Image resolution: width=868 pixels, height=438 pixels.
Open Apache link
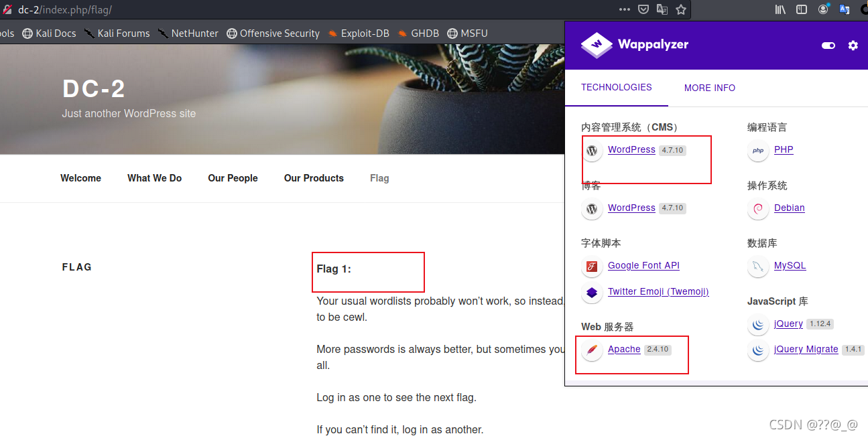[x=624, y=349]
